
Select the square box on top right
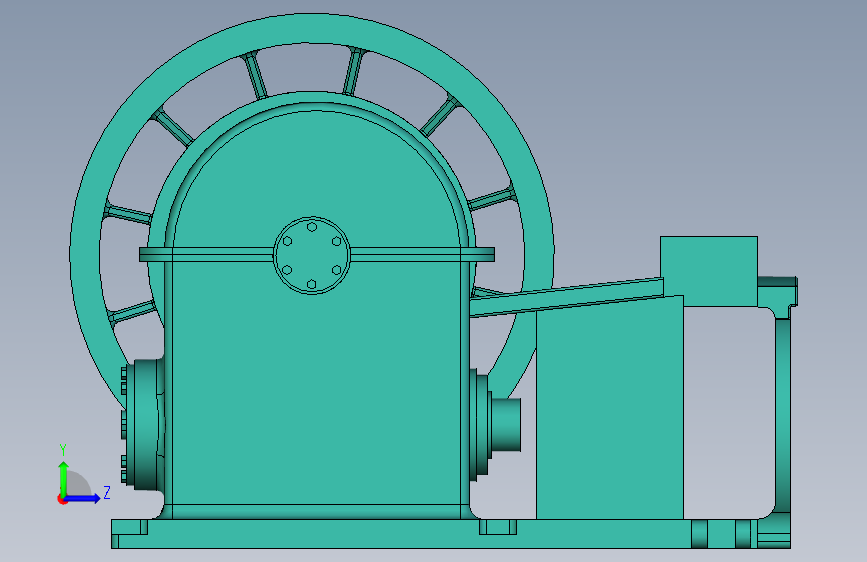click(709, 271)
